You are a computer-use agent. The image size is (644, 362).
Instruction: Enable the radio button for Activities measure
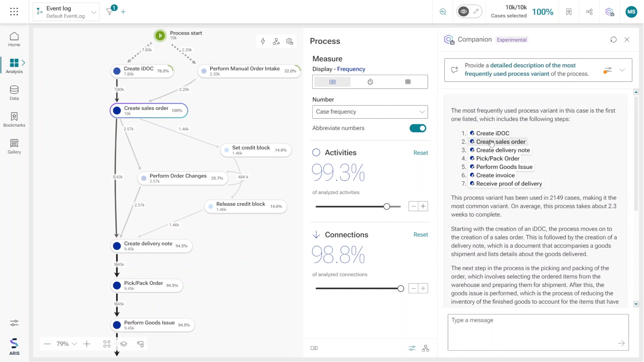pos(316,153)
